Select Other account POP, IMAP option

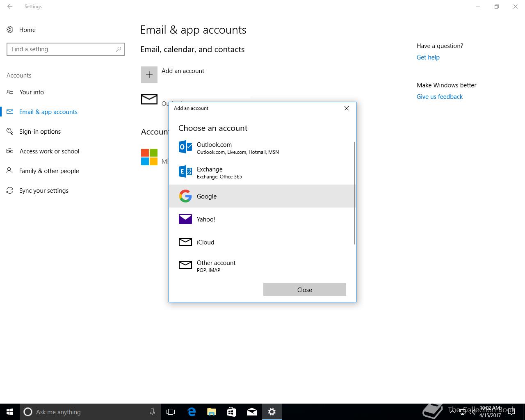point(216,266)
